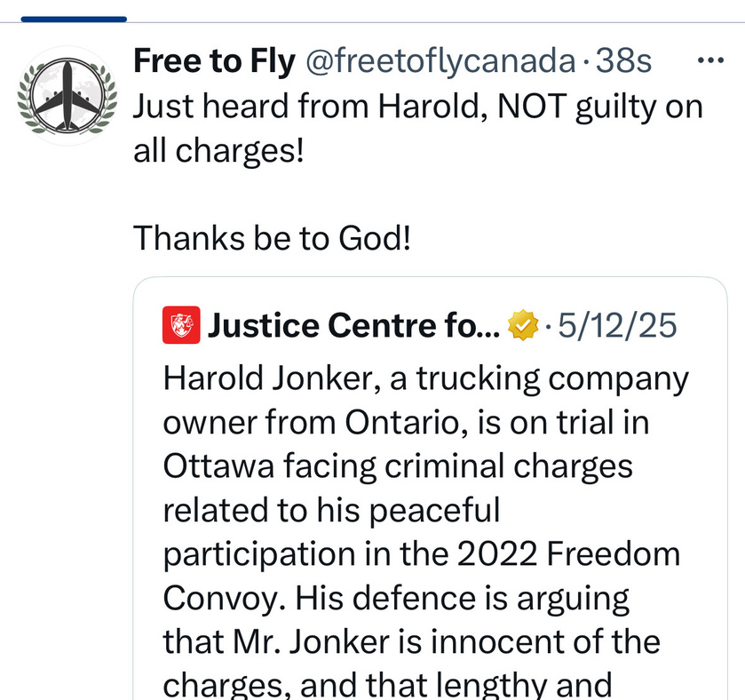
Task: Open the @freetoflycanada handle
Action: click(440, 61)
